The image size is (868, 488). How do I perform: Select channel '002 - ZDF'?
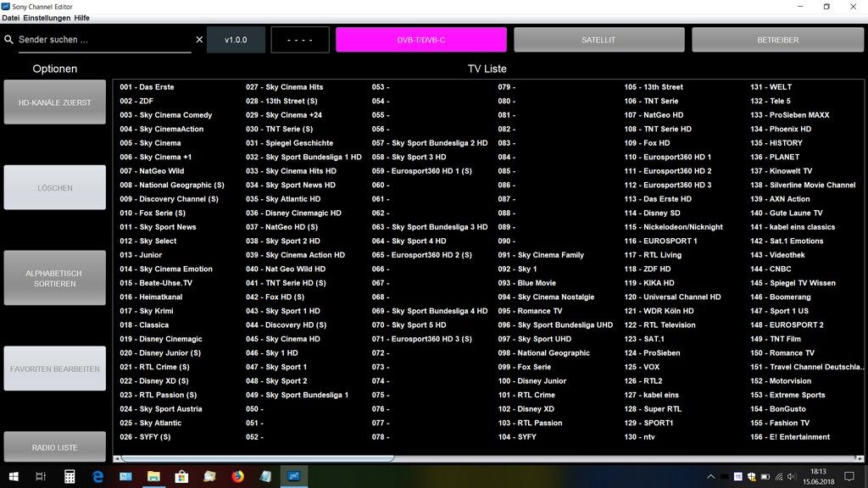[x=136, y=101]
